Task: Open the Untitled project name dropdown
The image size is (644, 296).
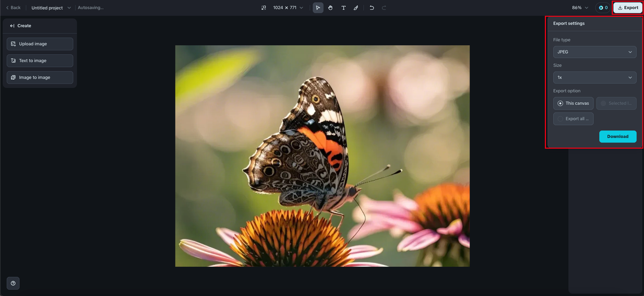Action: 51,8
